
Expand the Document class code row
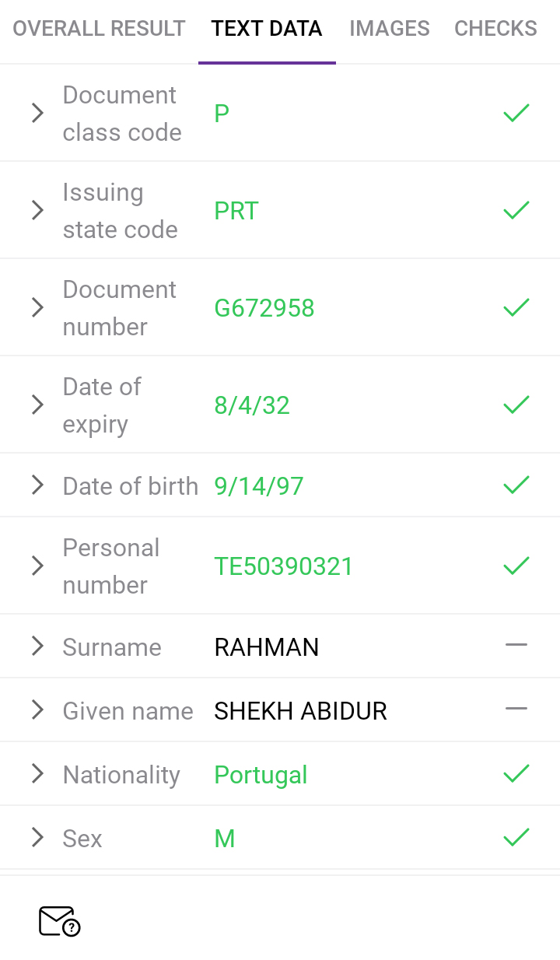[37, 114]
